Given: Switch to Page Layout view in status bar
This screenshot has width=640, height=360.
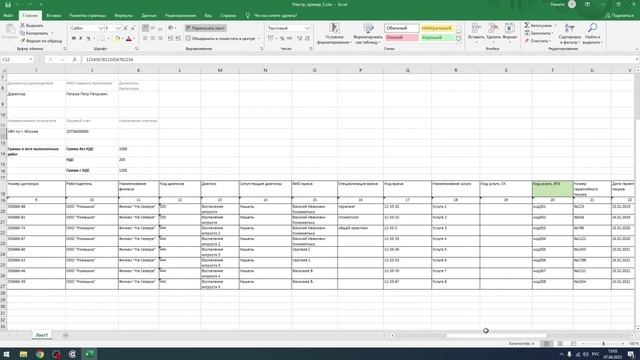Looking at the screenshot, I should 560,344.
